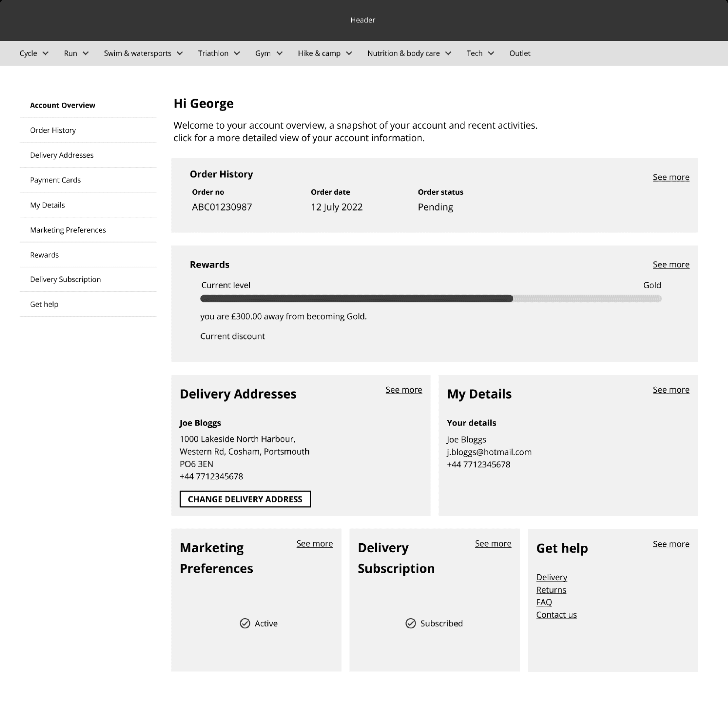Screen dimensions: 728x702
Task: Go to the Outlet section
Action: 520,54
